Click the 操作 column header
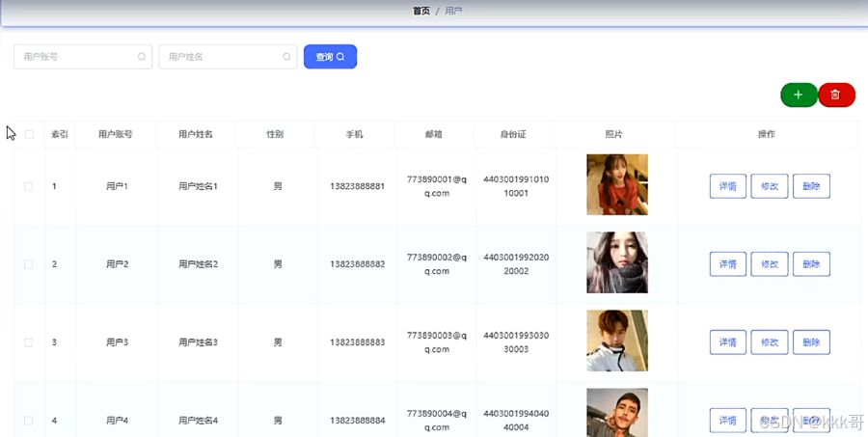This screenshot has height=437, width=868. click(767, 134)
